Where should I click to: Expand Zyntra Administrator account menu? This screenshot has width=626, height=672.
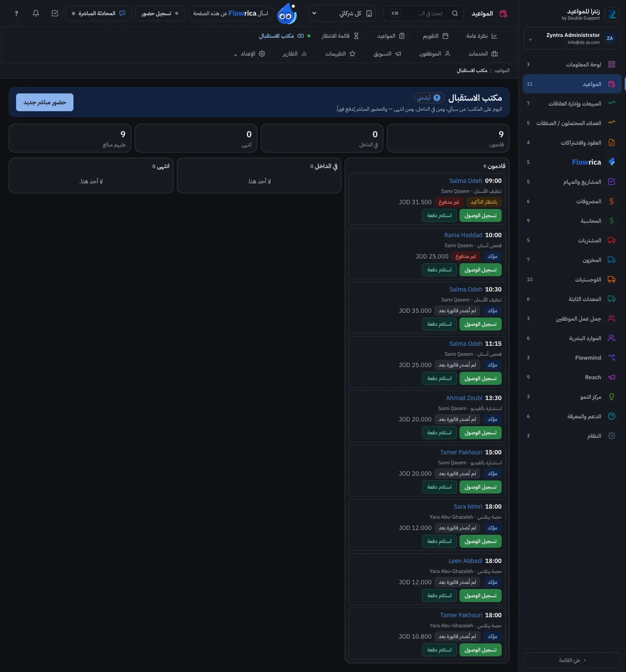[572, 39]
